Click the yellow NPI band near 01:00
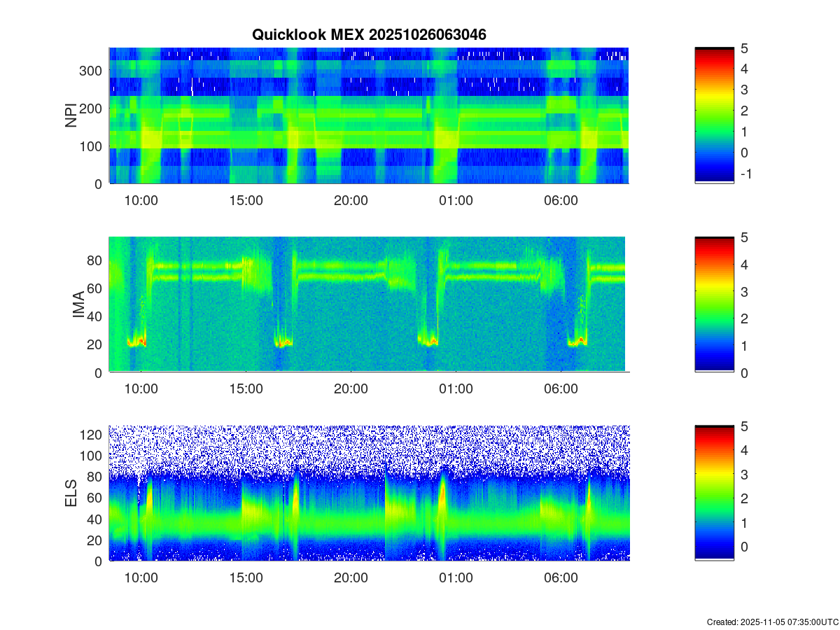This screenshot has height=630, width=840. click(x=444, y=139)
